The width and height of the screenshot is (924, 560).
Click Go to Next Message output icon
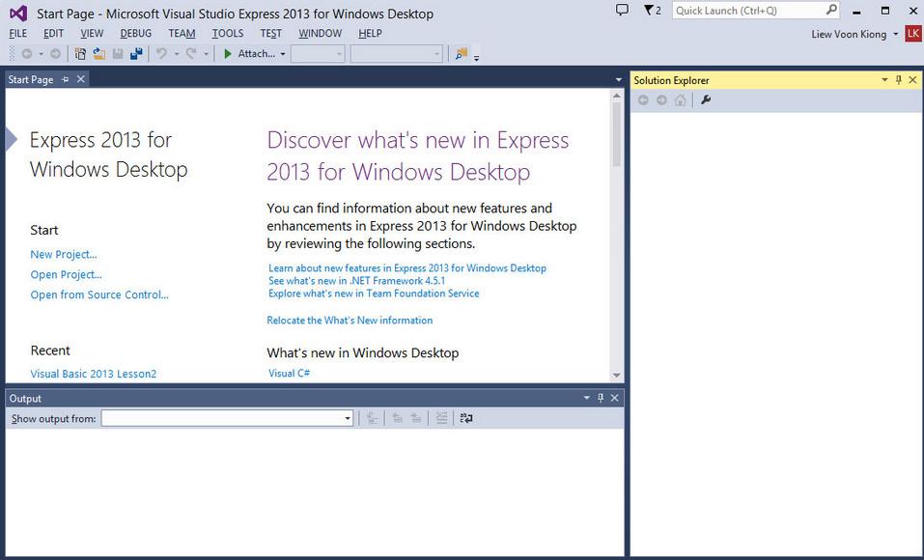(x=416, y=418)
